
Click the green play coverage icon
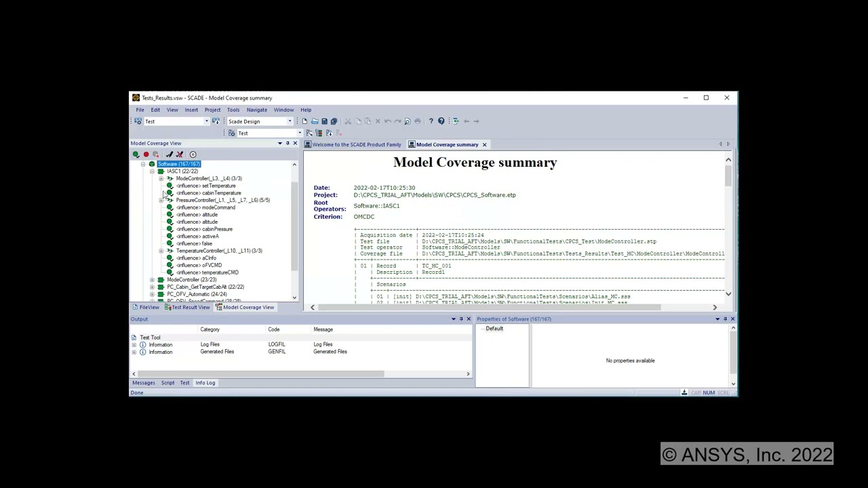pyautogui.click(x=136, y=155)
